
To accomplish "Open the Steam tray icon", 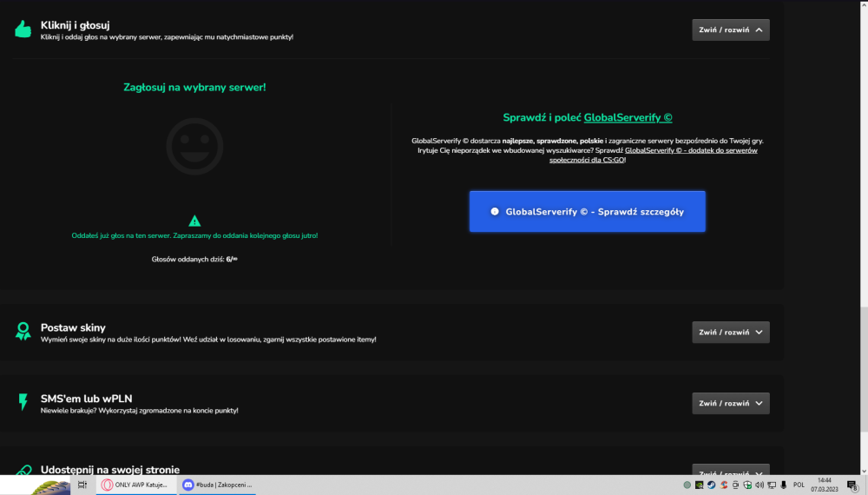I will click(x=712, y=485).
